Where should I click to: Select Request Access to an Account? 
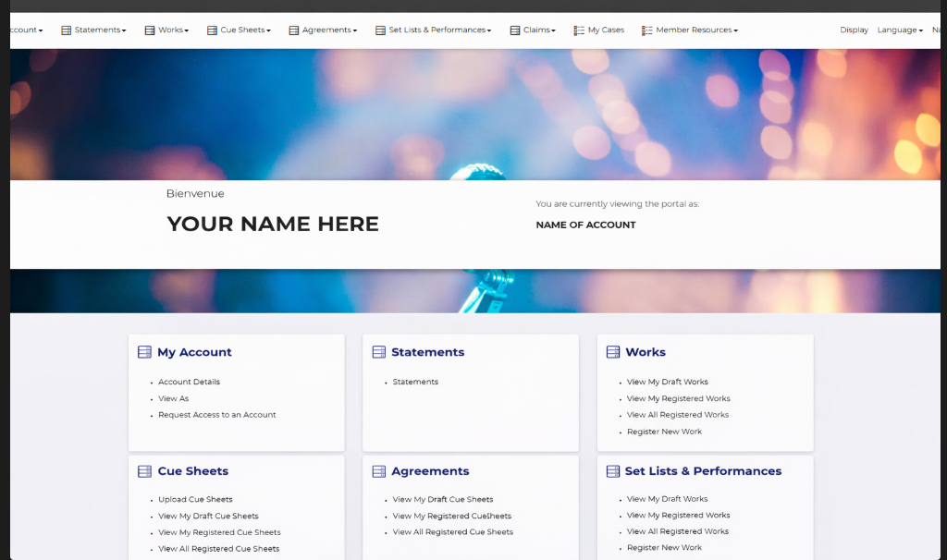coord(216,415)
